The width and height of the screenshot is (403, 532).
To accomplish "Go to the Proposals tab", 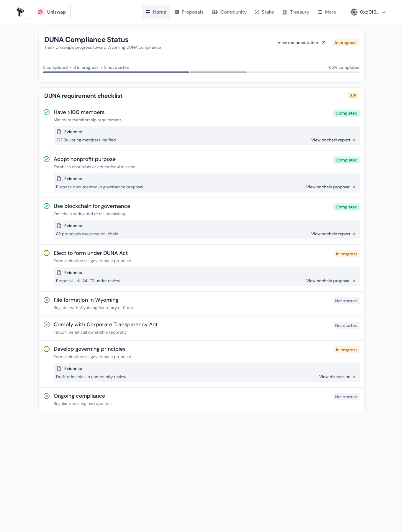I will 189,12.
